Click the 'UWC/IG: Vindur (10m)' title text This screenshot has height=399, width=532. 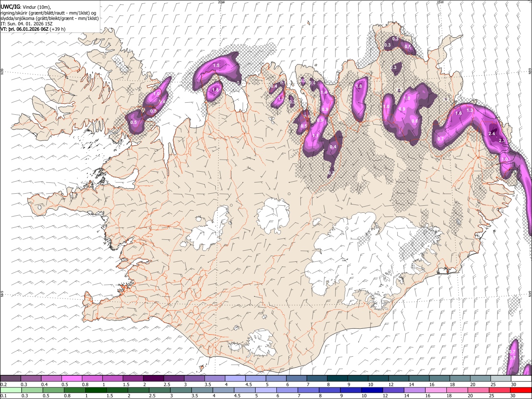tap(26, 7)
